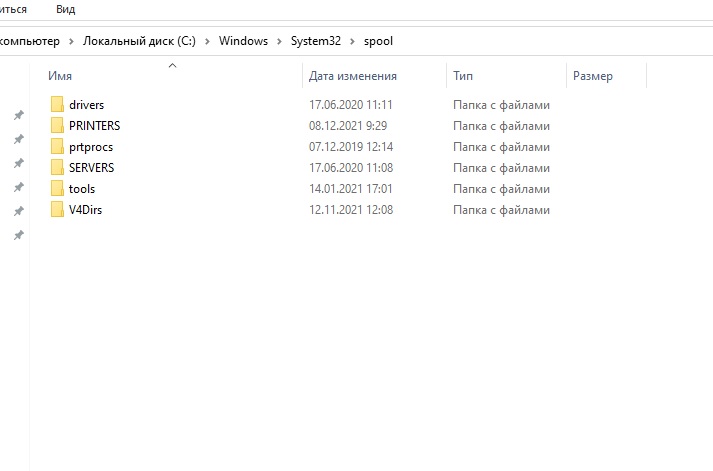This screenshot has height=471, width=713.
Task: Sort by the Имя column header
Action: click(60, 75)
